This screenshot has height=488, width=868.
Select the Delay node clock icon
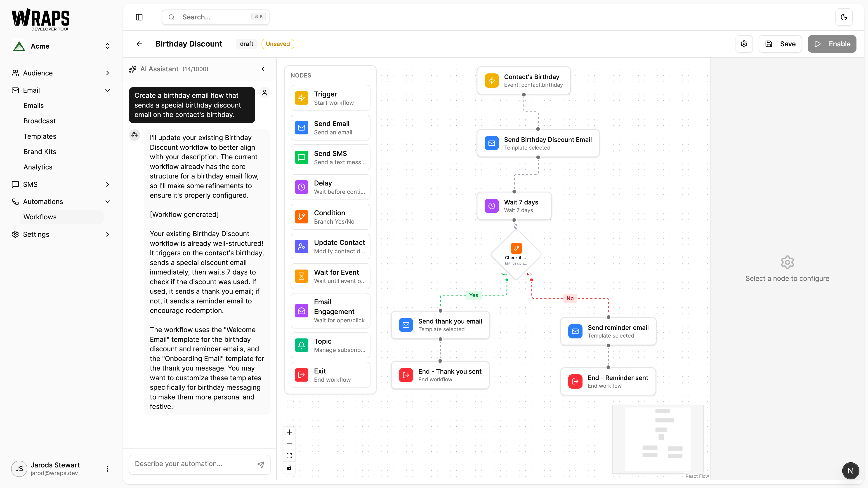(301, 187)
